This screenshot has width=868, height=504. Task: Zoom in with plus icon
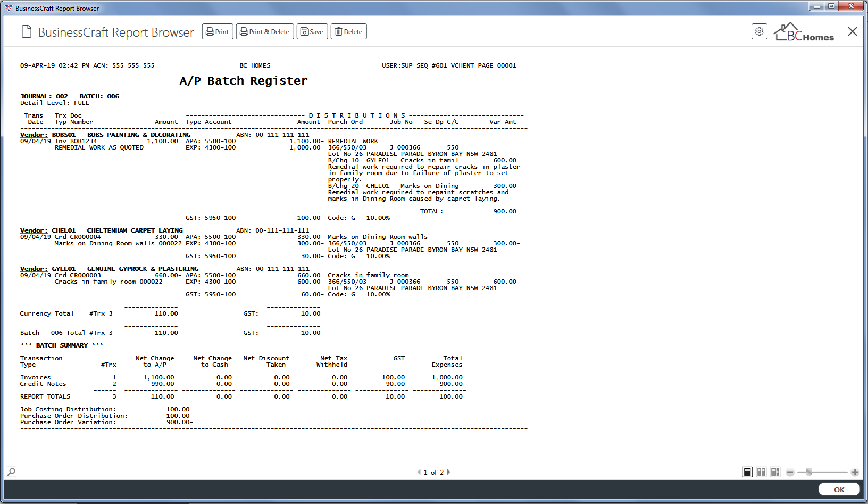855,472
